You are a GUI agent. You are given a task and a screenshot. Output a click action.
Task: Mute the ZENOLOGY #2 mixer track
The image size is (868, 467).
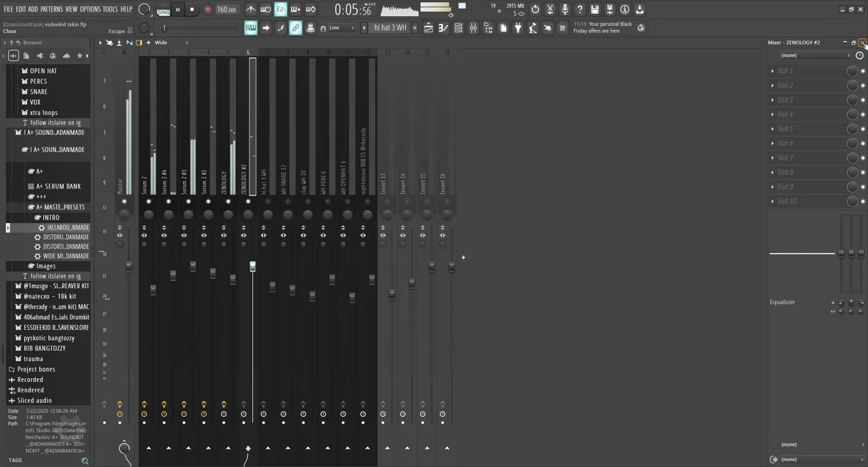pyautogui.click(x=248, y=202)
